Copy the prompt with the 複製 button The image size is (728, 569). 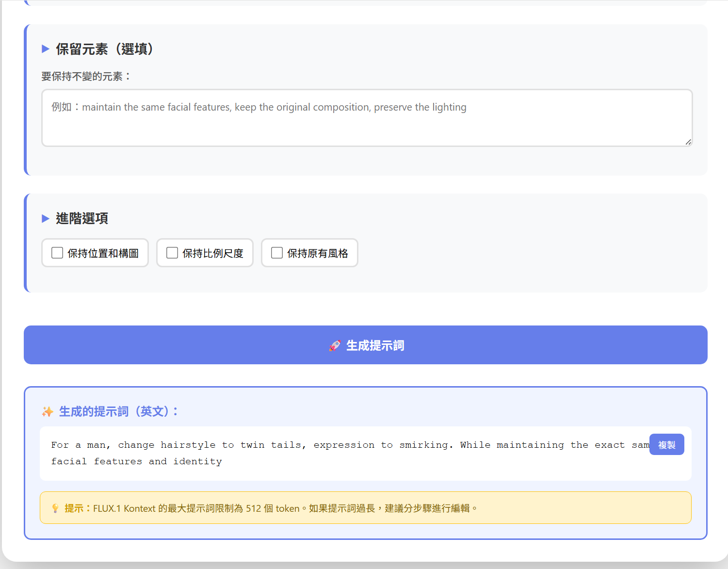click(x=666, y=445)
